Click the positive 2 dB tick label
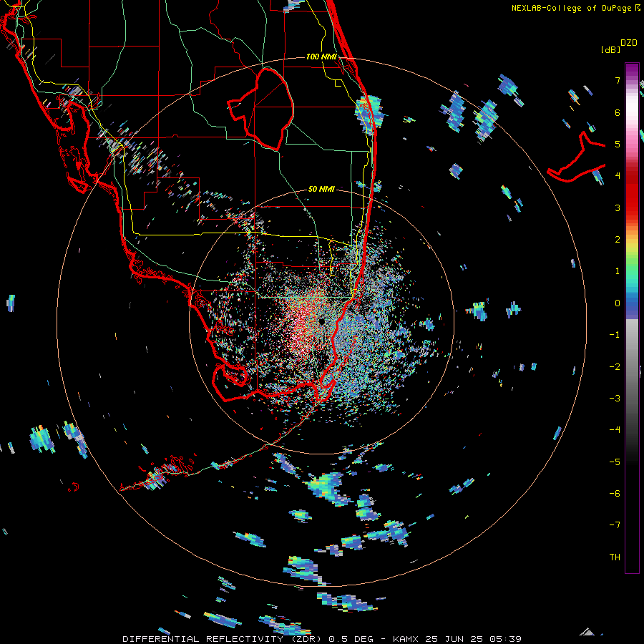Screen dimensions: 644x644 click(618, 240)
